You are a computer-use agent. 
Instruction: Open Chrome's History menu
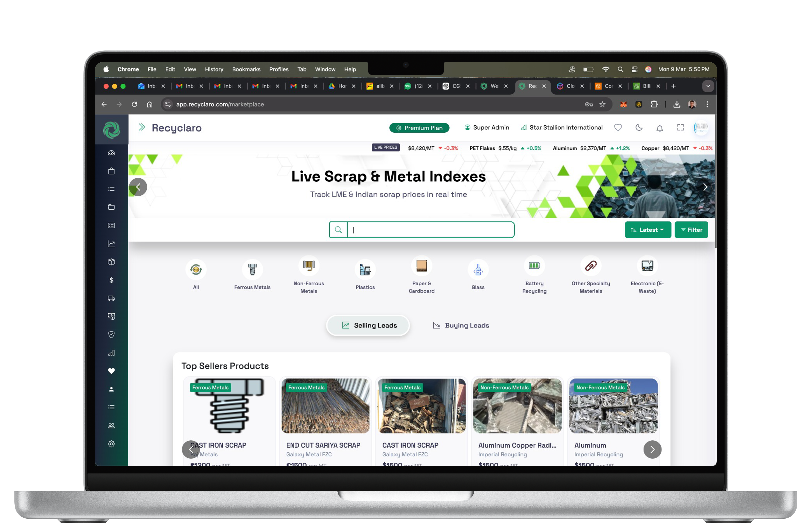point(214,69)
